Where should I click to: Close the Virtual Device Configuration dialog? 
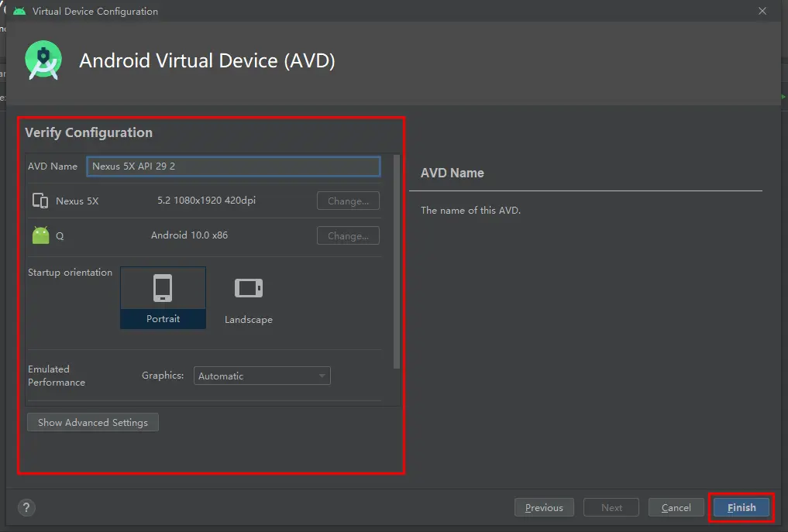click(x=762, y=11)
